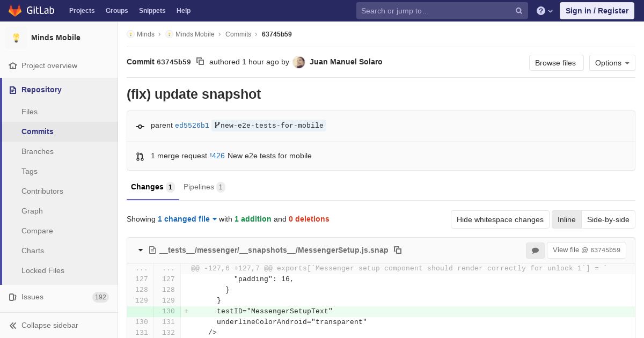644x338 pixels.
Task: Click the 63745b59 breadcrumb
Action: (x=277, y=34)
